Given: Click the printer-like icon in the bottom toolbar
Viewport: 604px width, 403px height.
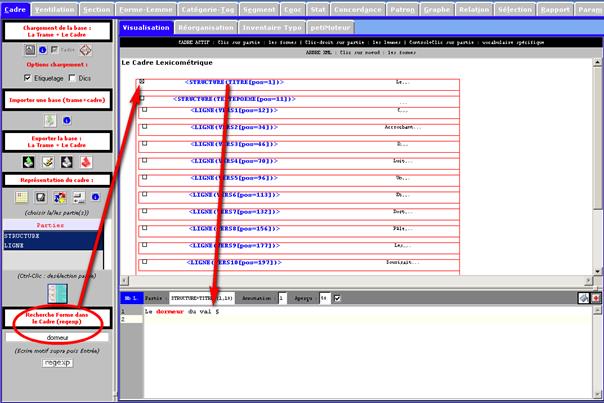Looking at the screenshot, I should click(x=584, y=298).
